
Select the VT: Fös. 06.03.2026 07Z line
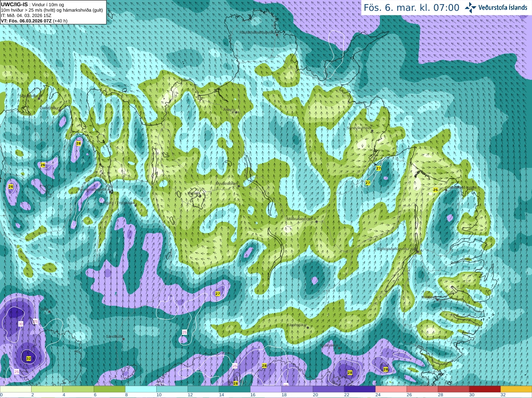coord(34,21)
